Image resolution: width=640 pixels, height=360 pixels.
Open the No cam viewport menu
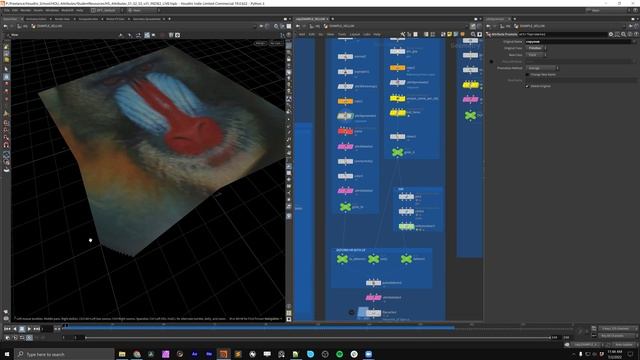[x=276, y=43]
